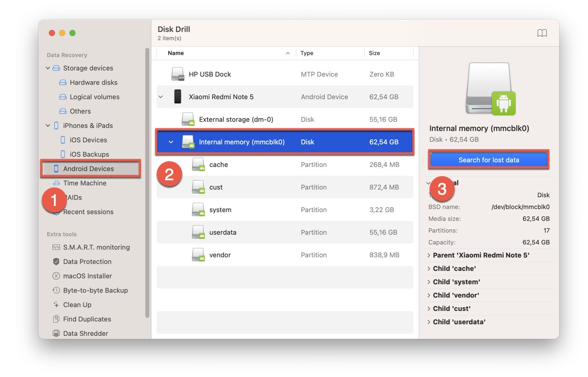Click the "2 item(s)" count under Disk Drill
588x377 pixels.
pyautogui.click(x=169, y=39)
